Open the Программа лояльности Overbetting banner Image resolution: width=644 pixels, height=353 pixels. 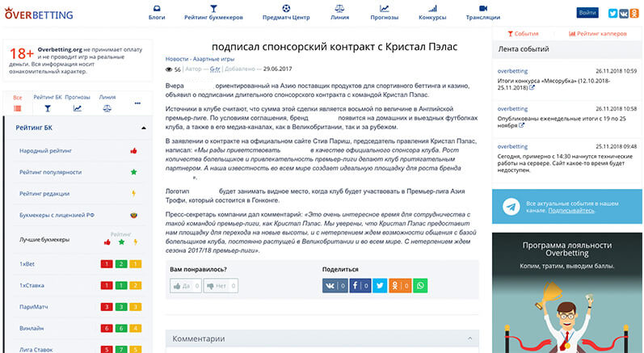pos(566,292)
